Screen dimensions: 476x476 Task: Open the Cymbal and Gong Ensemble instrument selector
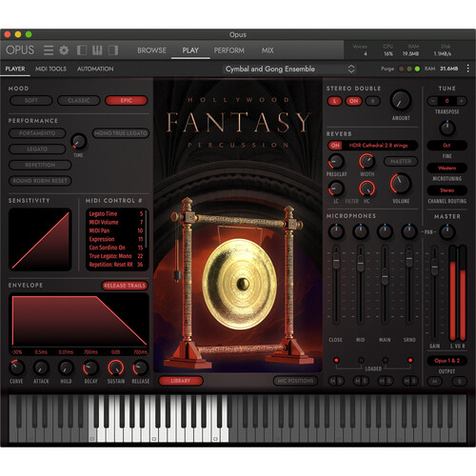[289, 69]
